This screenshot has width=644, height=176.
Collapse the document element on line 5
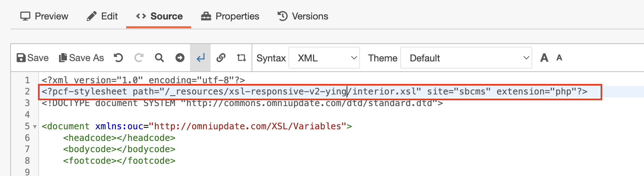(35, 127)
